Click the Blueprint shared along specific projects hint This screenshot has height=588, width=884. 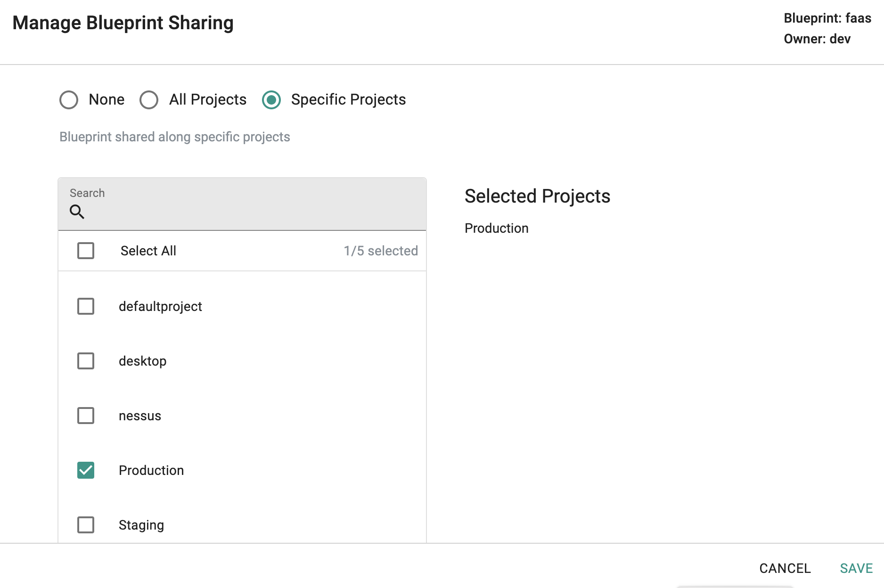click(175, 137)
